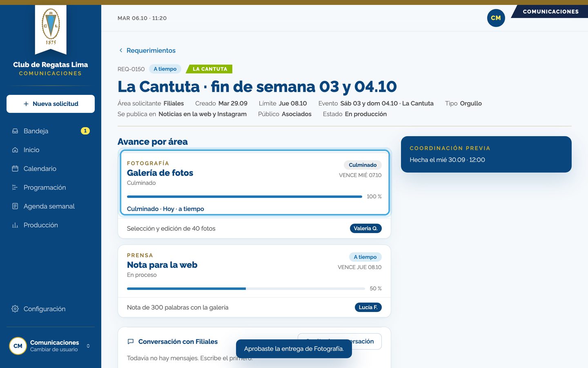Click the Hecha el mié 30.09 · 12:00 text

point(447,160)
